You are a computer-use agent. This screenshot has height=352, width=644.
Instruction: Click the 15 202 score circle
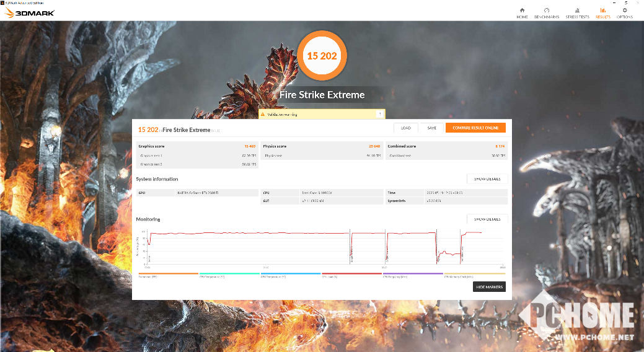point(322,55)
